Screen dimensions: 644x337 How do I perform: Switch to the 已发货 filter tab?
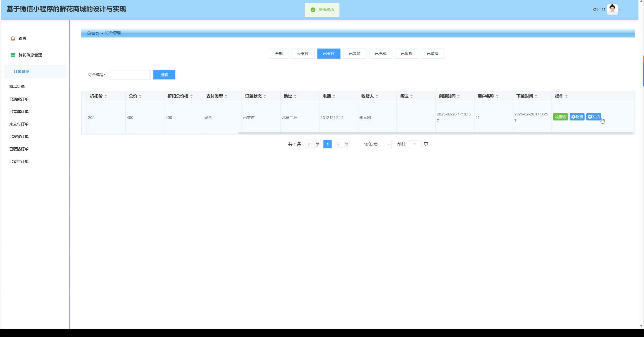(x=354, y=54)
